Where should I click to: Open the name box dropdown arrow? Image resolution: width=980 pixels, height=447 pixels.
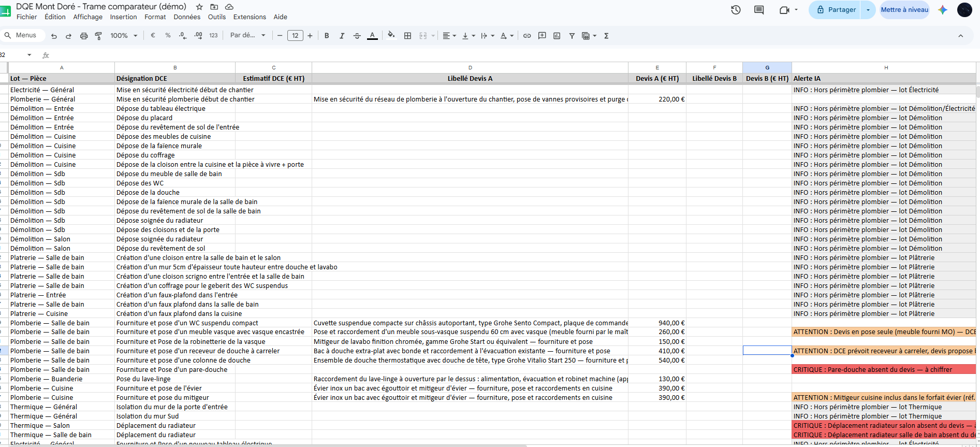(29, 55)
